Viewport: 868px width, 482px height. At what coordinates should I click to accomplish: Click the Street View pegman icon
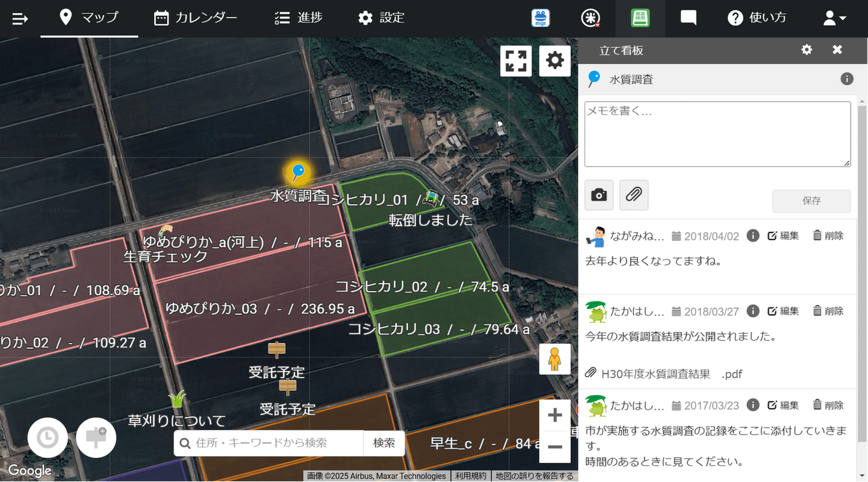click(554, 359)
